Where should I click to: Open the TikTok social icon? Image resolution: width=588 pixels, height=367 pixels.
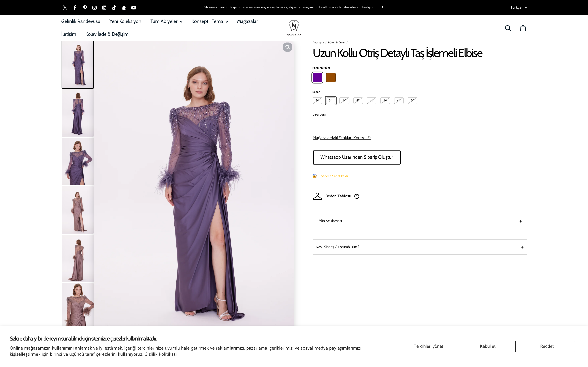(x=114, y=7)
